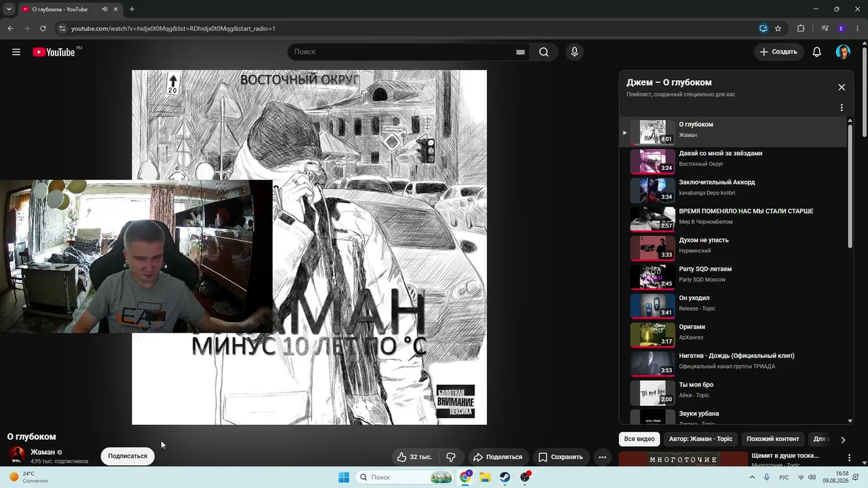Open the tab search dropdown in Chrome
The height and width of the screenshot is (488, 868).
point(9,9)
